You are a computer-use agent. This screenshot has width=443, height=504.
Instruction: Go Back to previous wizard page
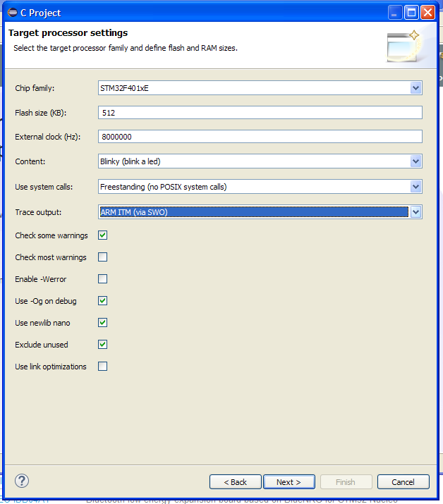pos(236,482)
